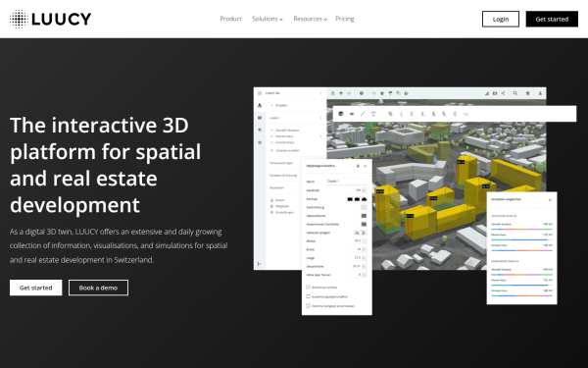Open Einstellungen with the gear icon
This screenshot has height=368, width=588.
click(271, 213)
